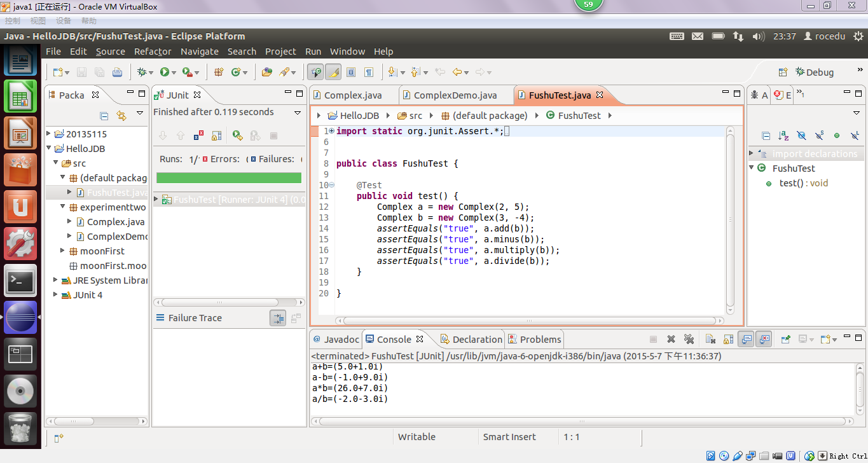
Task: Click the green Run button in toolbar
Action: [164, 73]
